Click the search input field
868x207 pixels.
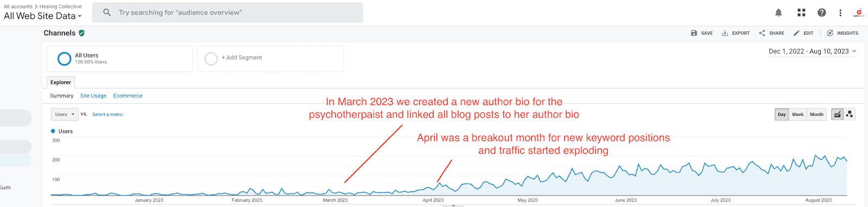pos(228,12)
